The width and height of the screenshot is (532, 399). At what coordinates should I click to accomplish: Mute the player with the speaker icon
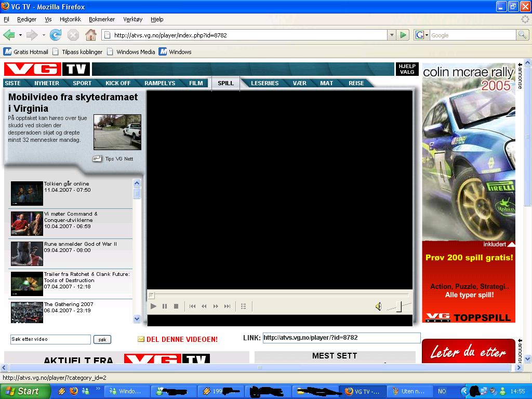378,307
